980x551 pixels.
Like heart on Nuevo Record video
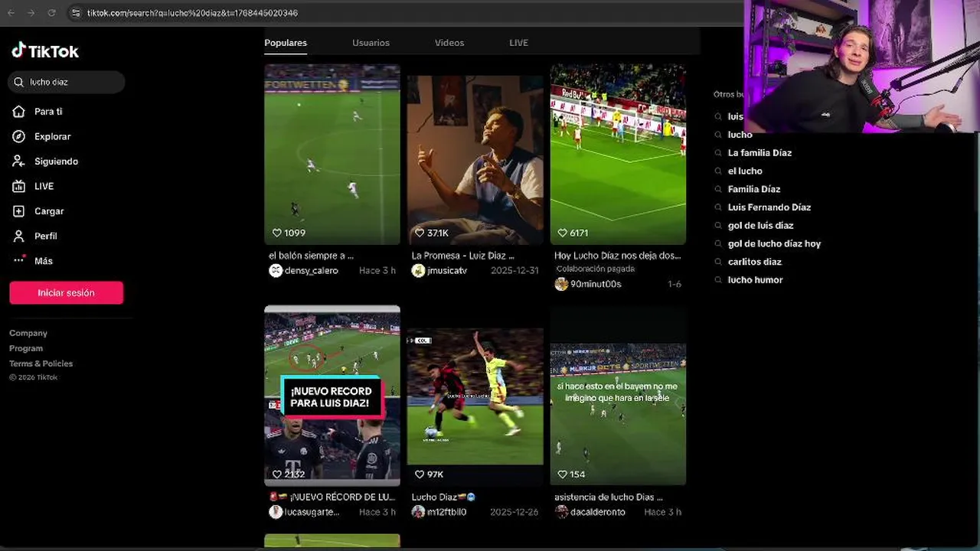point(277,474)
